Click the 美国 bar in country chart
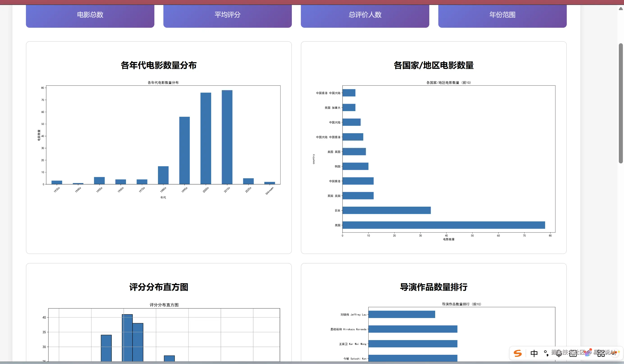 [x=443, y=225]
